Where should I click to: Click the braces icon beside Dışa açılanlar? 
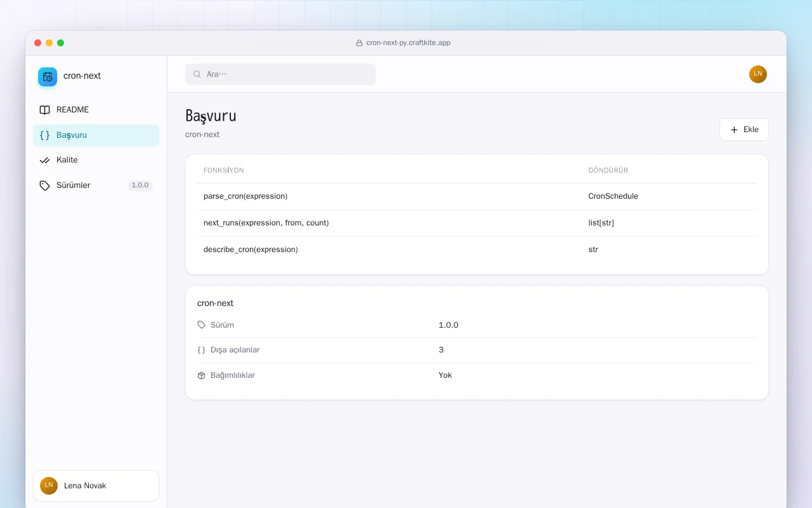tap(202, 350)
